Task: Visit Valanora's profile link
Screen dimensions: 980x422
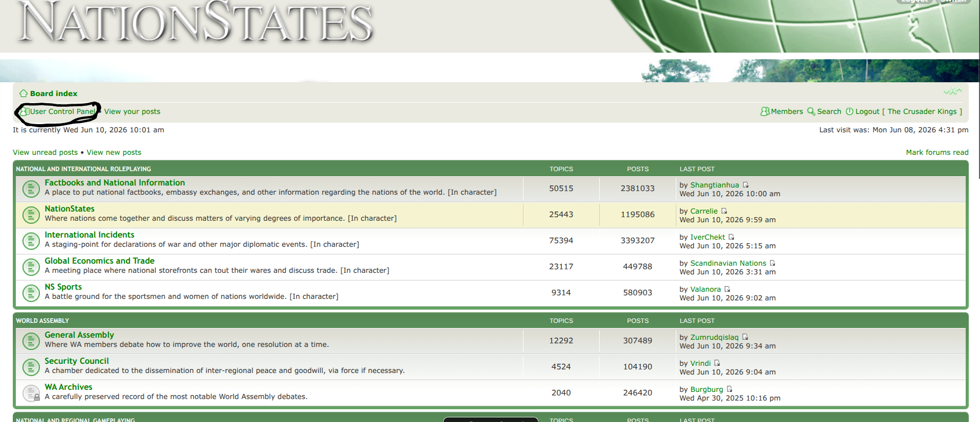Action: click(x=705, y=289)
